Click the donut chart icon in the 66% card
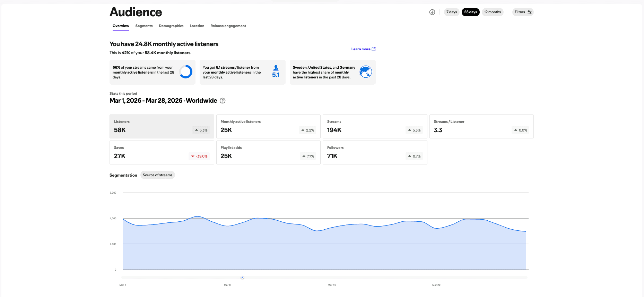Screen dimensions: 644x297 pos(186,72)
